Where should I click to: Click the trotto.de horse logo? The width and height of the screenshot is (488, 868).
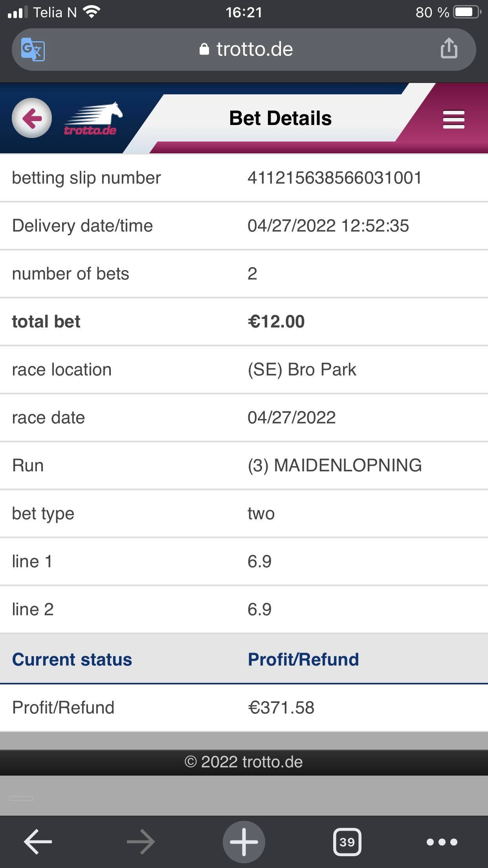point(94,119)
